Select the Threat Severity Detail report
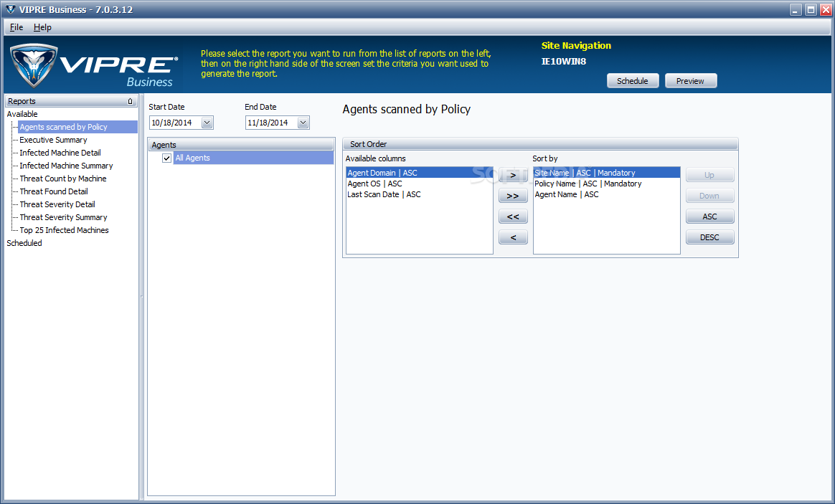835x504 pixels. coord(57,204)
